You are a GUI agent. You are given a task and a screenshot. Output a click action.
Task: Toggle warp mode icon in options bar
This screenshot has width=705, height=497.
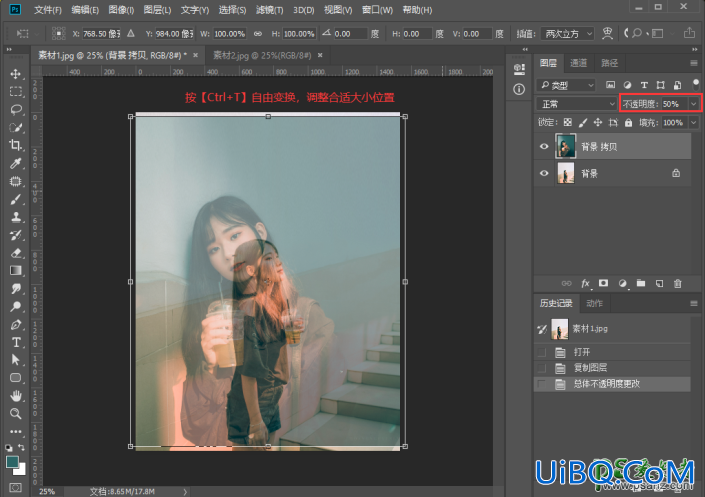(607, 34)
